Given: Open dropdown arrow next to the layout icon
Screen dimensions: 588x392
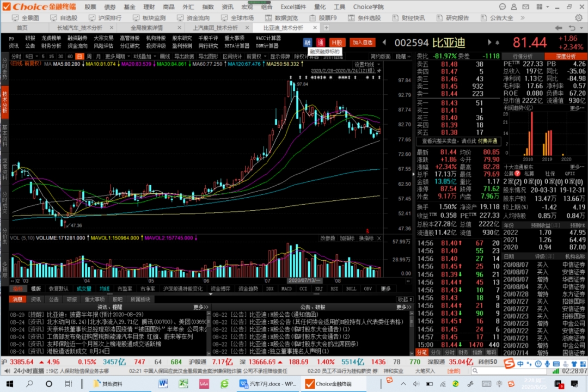Looking at the screenshot, I should click(548, 7).
